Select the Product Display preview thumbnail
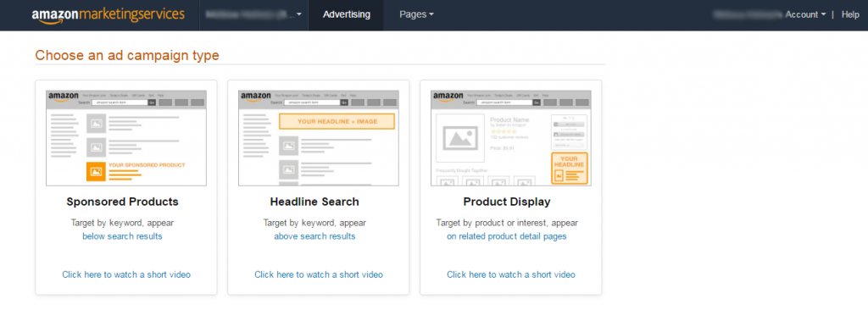 coord(511,138)
